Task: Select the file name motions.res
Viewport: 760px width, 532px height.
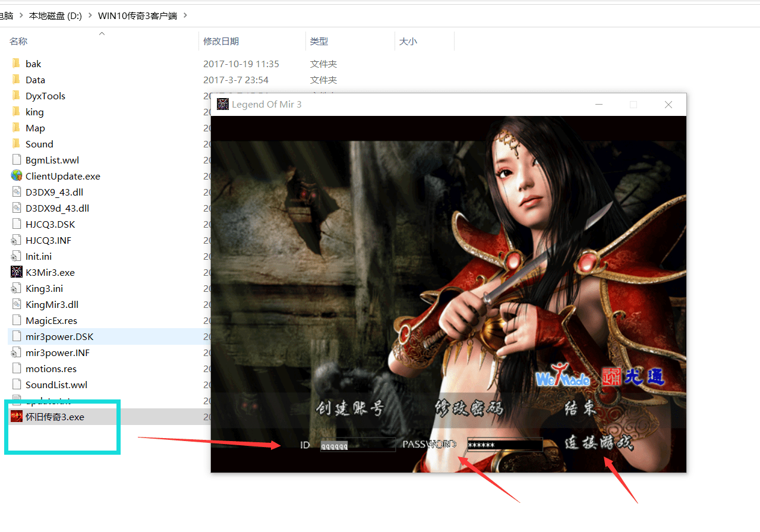Action: tap(51, 369)
